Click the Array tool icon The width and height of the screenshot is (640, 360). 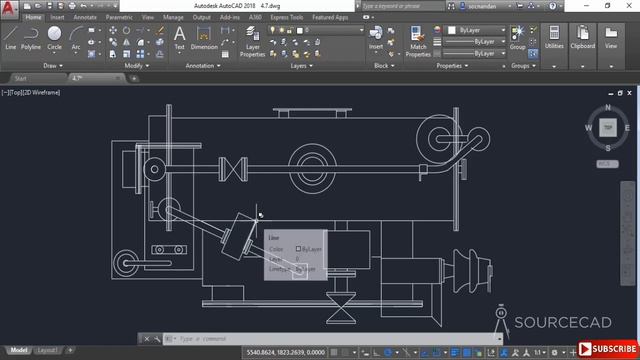140,54
